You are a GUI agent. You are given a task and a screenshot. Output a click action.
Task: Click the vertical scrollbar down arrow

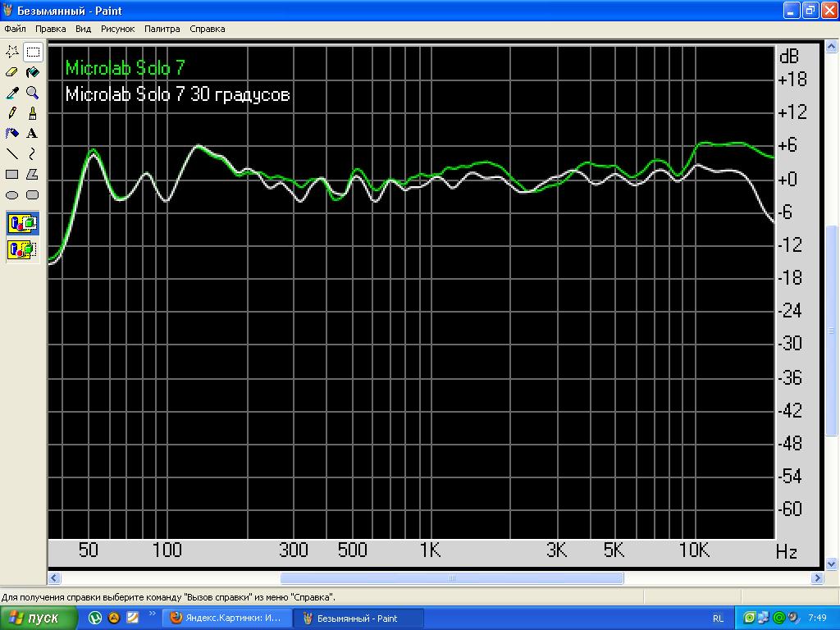832,564
